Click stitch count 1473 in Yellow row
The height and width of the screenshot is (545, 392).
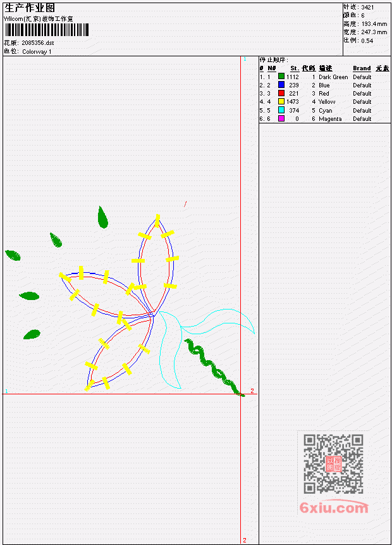292,102
